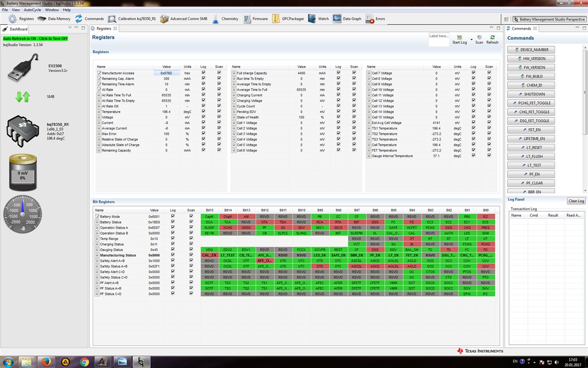The height and width of the screenshot is (368, 588).
Task: Open Advanced Comm SMB tool
Action: (184, 19)
